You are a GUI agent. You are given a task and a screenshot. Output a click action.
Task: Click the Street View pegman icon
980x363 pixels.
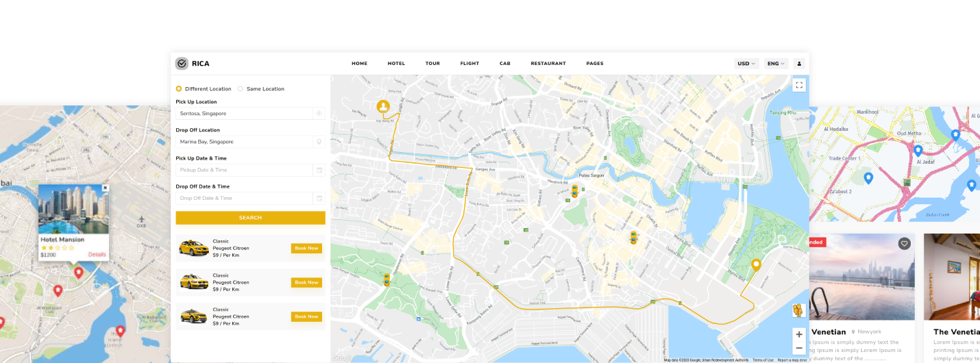(x=798, y=310)
